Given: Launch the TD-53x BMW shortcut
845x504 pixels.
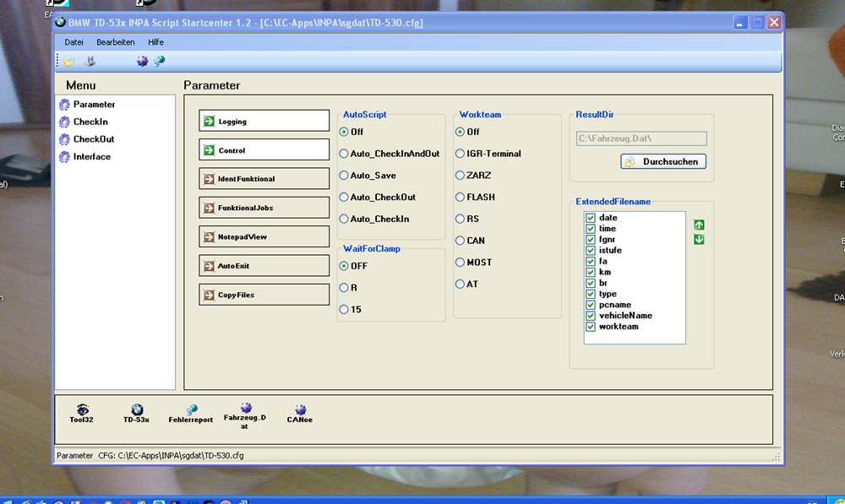Looking at the screenshot, I should pos(137,413).
